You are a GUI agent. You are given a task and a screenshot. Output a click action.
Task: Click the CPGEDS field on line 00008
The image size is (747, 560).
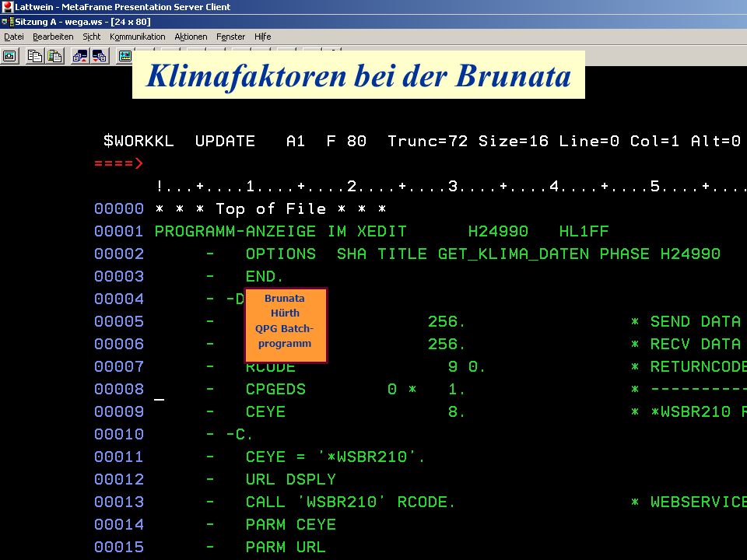click(275, 389)
